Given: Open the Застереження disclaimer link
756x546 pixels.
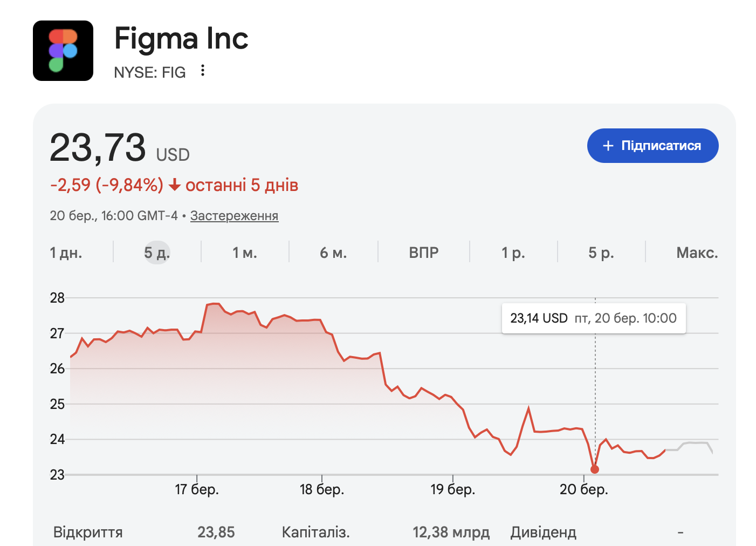Looking at the screenshot, I should pos(234,216).
